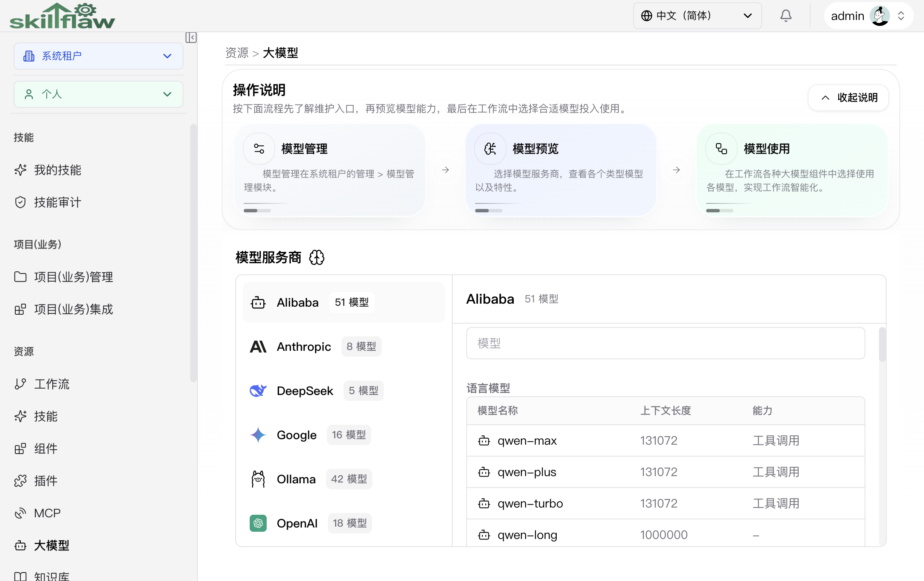Click the Alibaba robot provider icon

point(258,302)
